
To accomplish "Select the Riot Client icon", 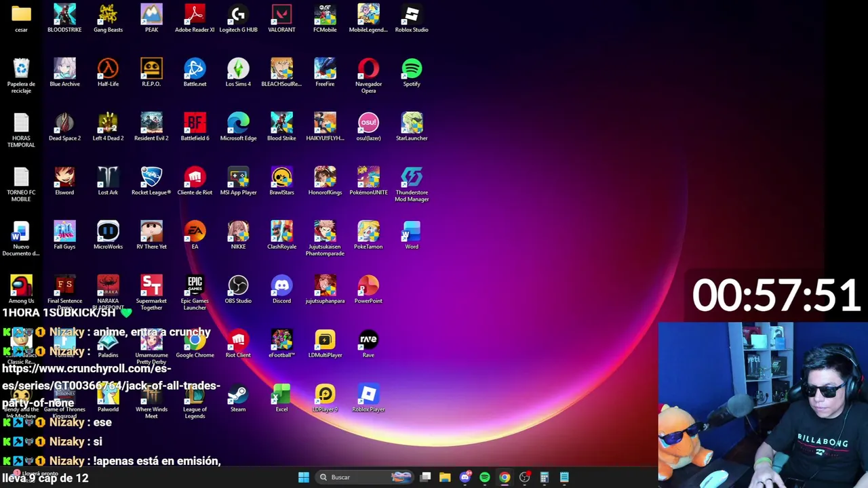I will click(x=238, y=344).
